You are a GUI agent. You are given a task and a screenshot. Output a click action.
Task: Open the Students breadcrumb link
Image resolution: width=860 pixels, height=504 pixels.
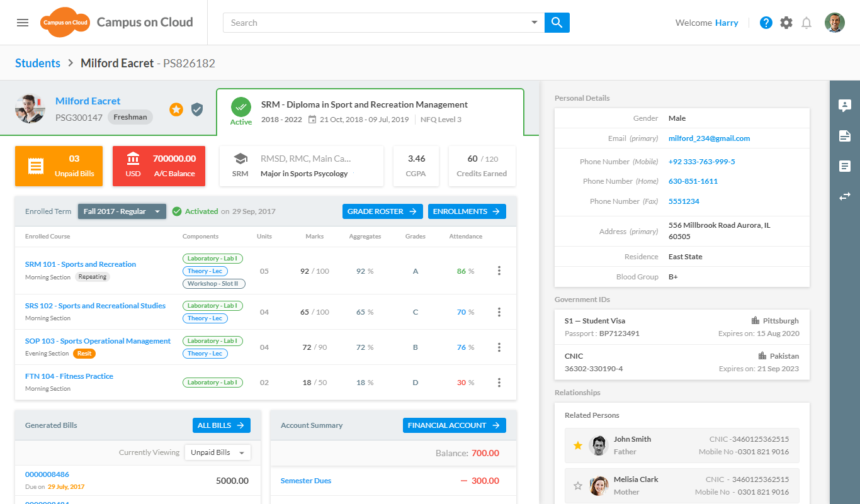pyautogui.click(x=38, y=63)
